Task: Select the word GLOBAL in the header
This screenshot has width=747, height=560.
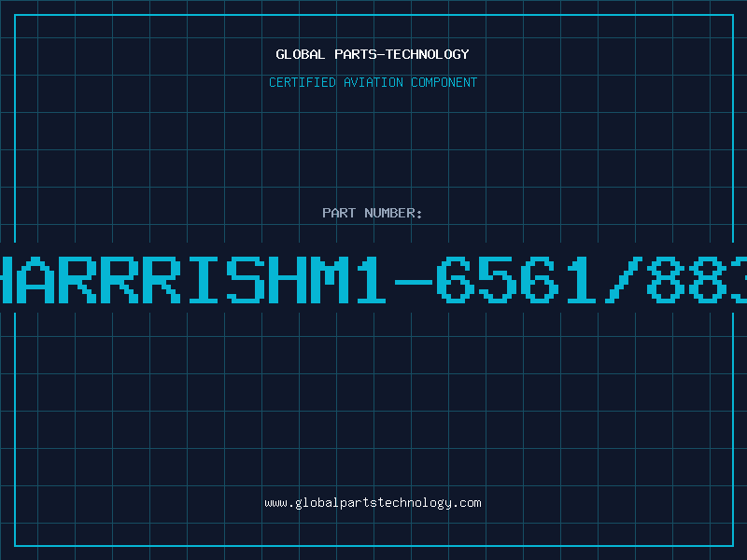Action: coord(300,54)
